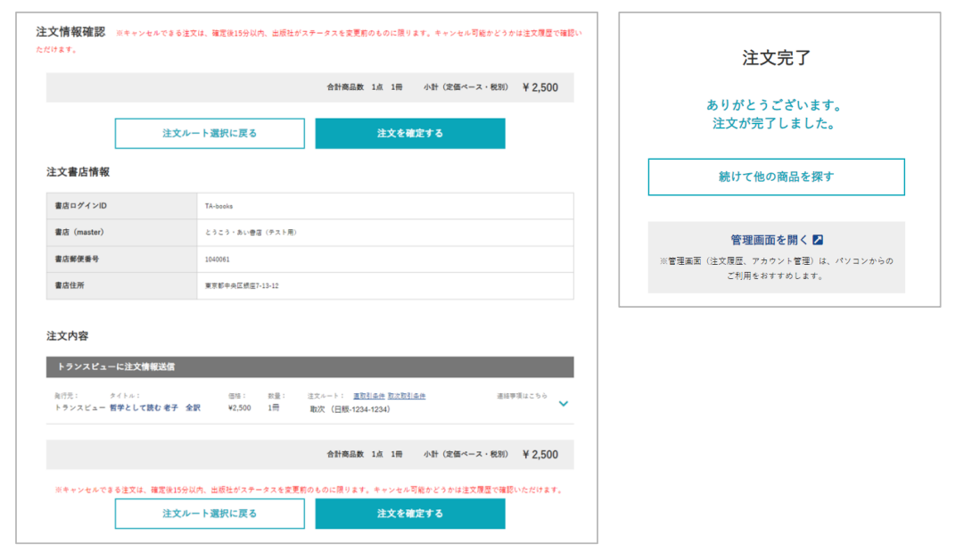Click the top 注文を確定する confirm button
The image size is (964, 560).
coord(409,133)
